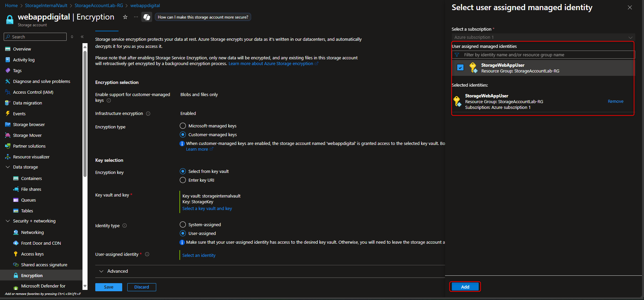Open Copilot icon beside security suggestion
Screen dimensions: 644x300
tap(147, 17)
